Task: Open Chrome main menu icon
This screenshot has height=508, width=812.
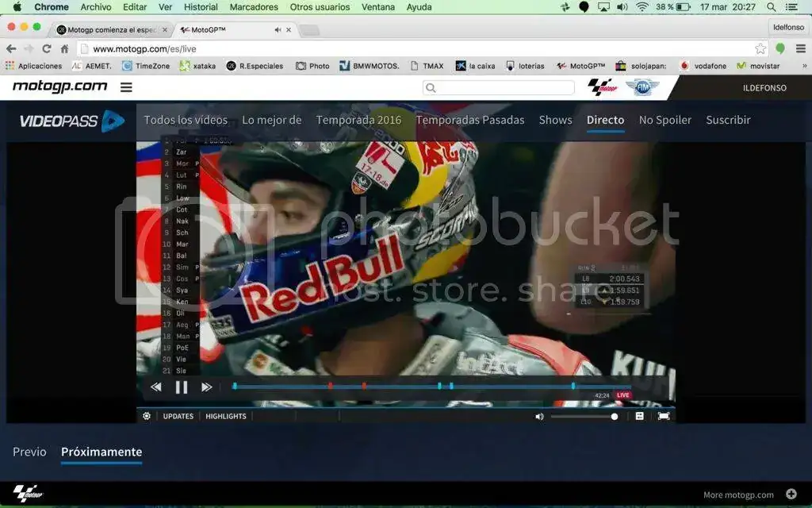Action: [801, 48]
